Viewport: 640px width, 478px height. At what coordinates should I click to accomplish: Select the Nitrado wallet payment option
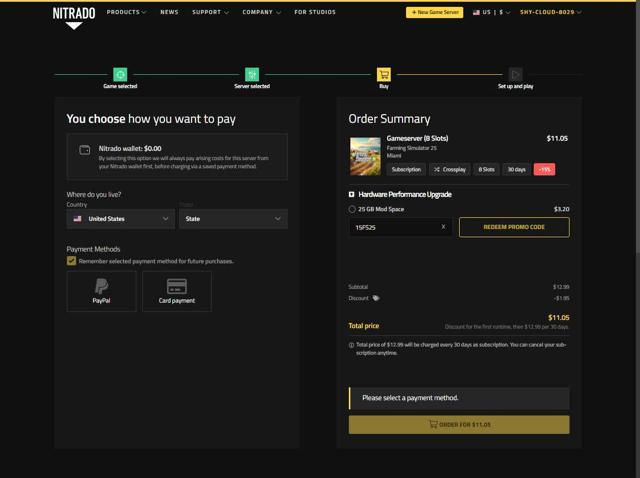(x=177, y=157)
